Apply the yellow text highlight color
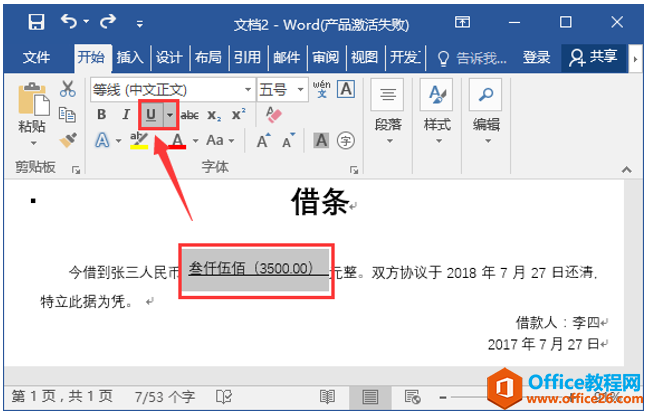The image size is (650, 416). (x=139, y=140)
